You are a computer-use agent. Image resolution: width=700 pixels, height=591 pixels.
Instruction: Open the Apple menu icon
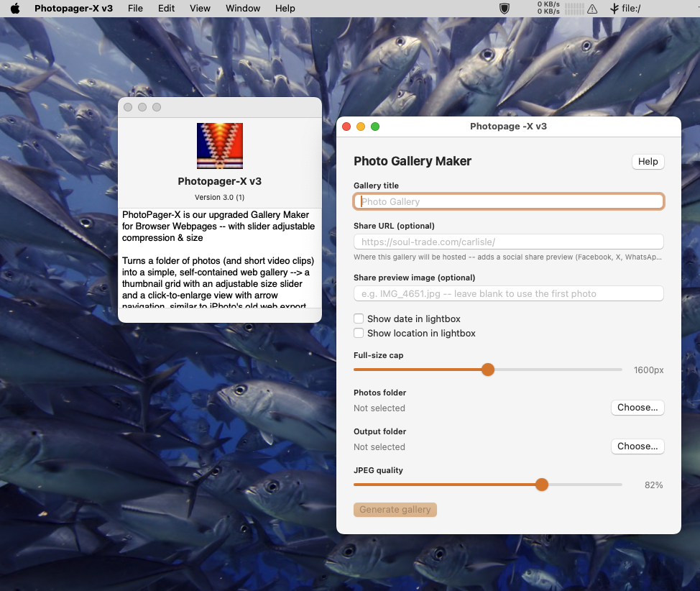tap(15, 9)
